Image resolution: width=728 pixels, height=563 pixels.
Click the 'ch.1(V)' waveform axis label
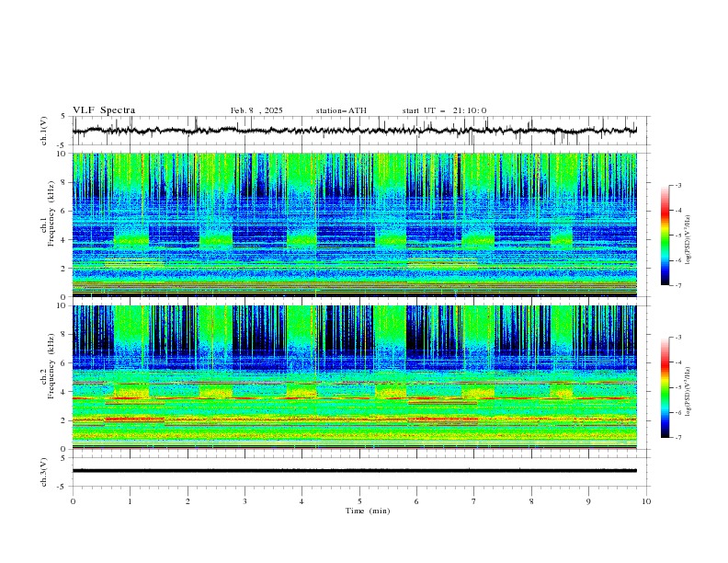tap(44, 131)
